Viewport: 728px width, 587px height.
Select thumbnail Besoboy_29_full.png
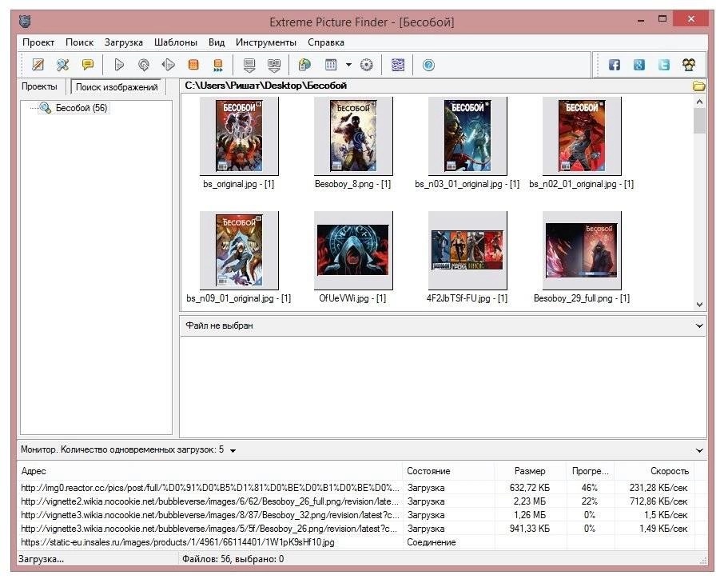coord(581,250)
